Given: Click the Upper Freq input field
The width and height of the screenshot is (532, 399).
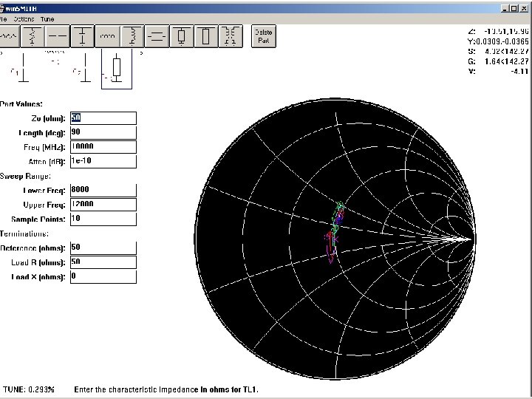Looking at the screenshot, I should pyautogui.click(x=103, y=204).
